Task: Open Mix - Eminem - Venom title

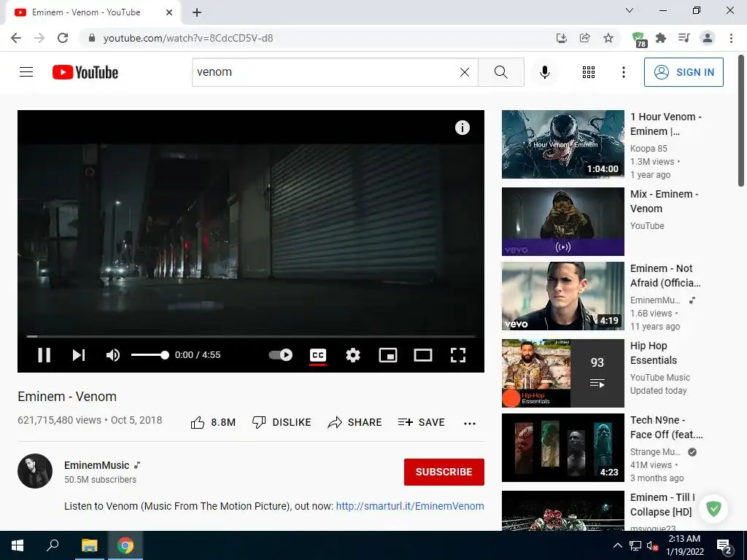Action: tap(664, 201)
